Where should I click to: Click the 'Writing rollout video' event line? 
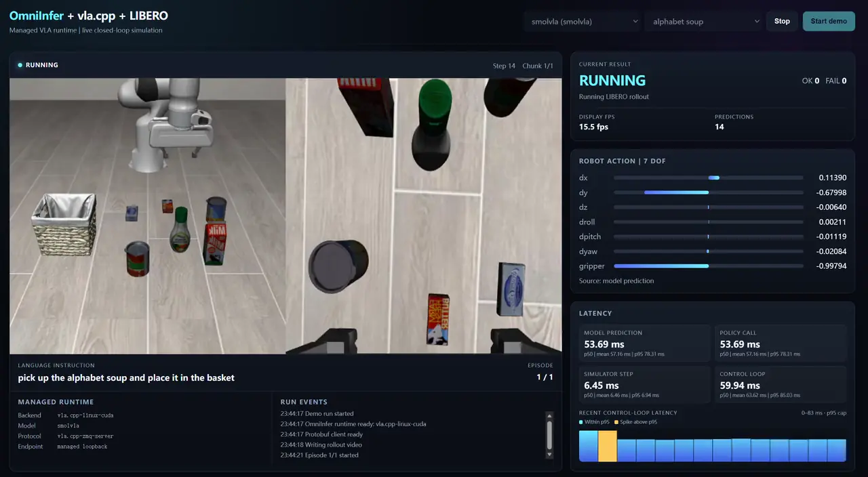[321, 444]
